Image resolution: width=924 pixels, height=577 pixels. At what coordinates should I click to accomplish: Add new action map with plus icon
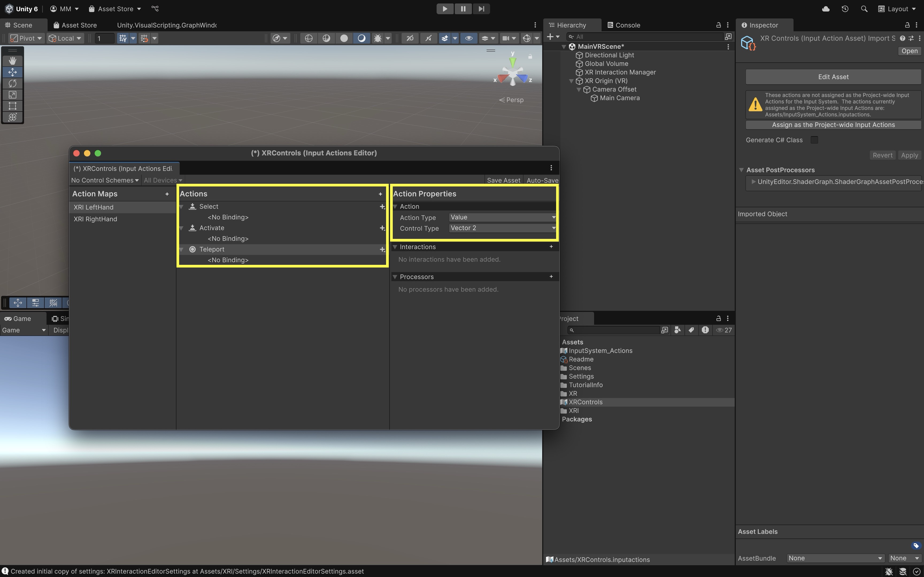[167, 194]
